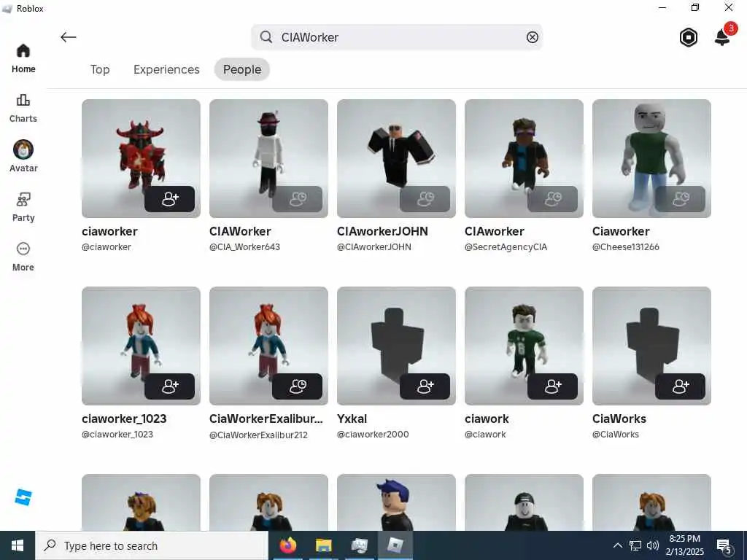Click username @CIA_Worker643

pos(245,247)
